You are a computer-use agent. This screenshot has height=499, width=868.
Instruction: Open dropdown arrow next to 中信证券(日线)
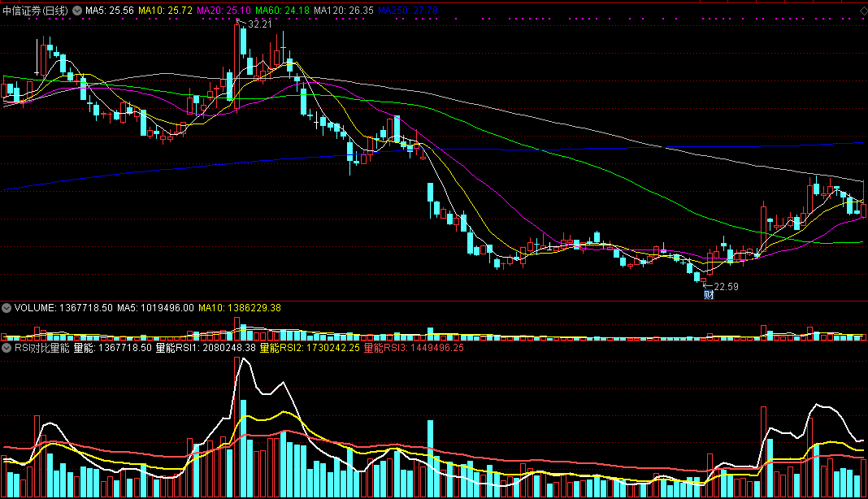[x=77, y=11]
